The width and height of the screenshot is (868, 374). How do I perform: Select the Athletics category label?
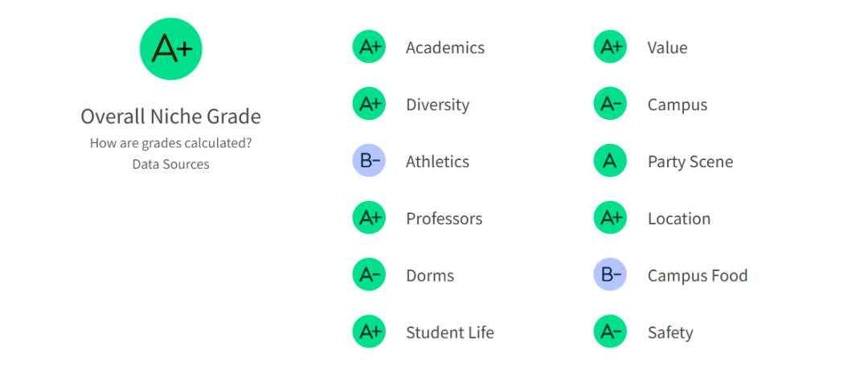pos(437,162)
